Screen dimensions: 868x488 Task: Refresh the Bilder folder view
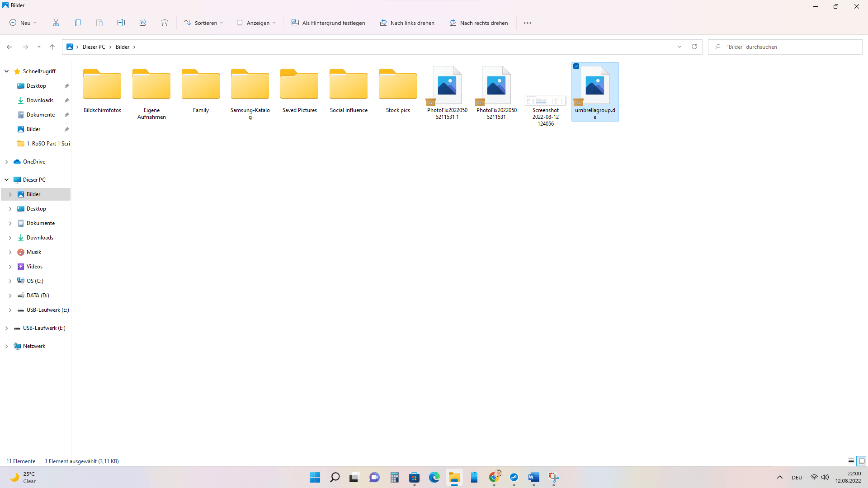click(694, 47)
